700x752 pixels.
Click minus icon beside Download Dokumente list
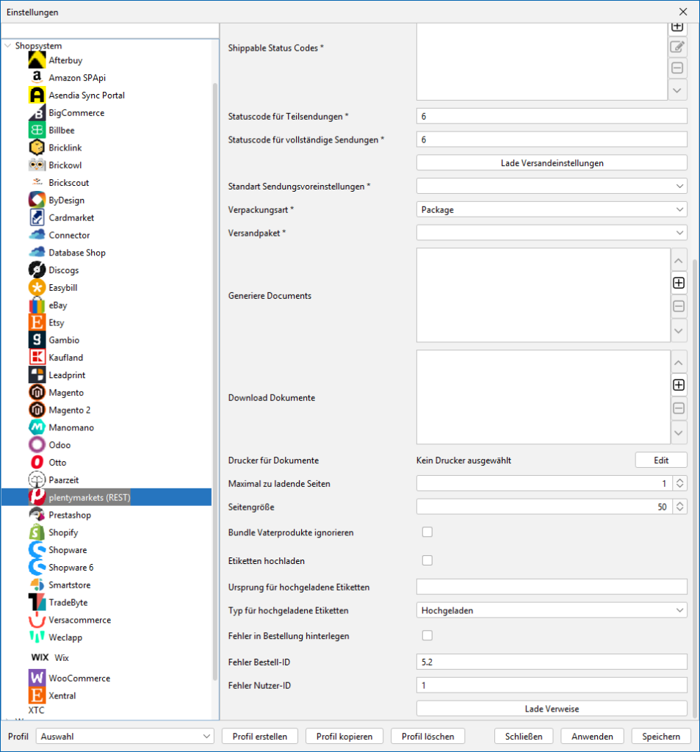pyautogui.click(x=679, y=409)
